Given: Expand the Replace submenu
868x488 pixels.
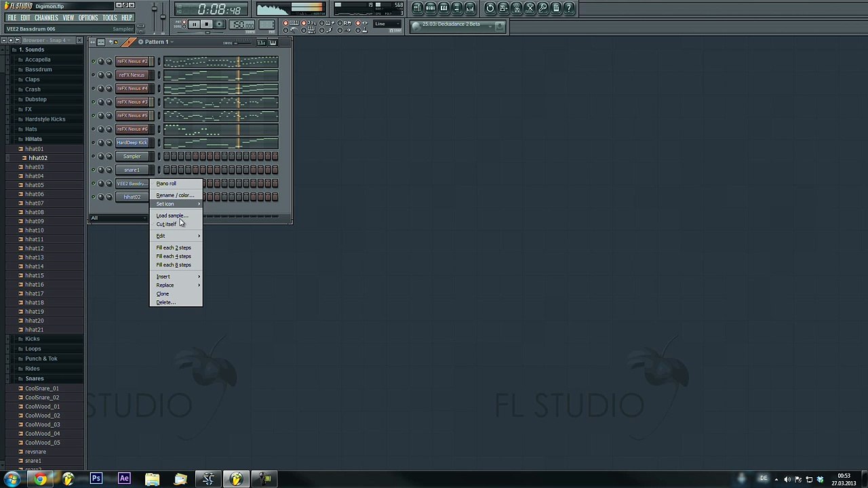Looking at the screenshot, I should pos(176,285).
